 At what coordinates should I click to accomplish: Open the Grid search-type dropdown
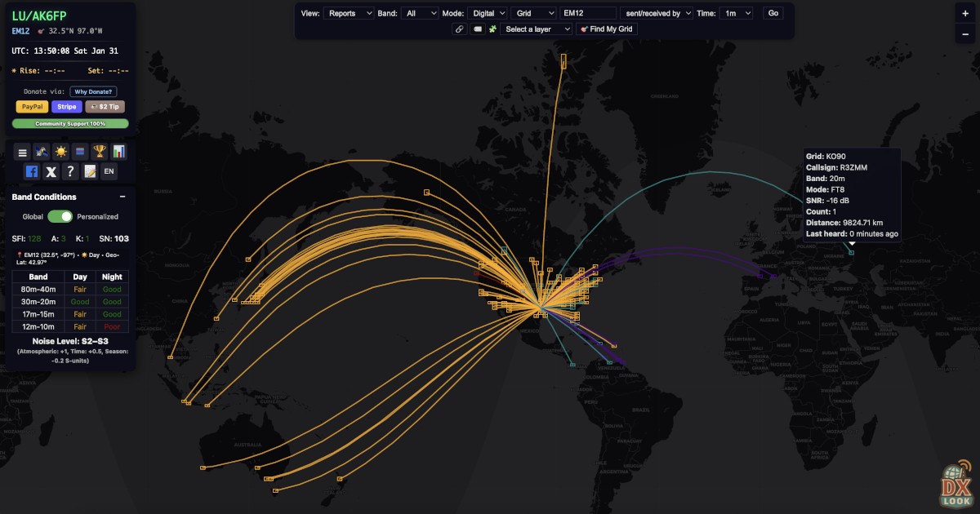coord(533,13)
